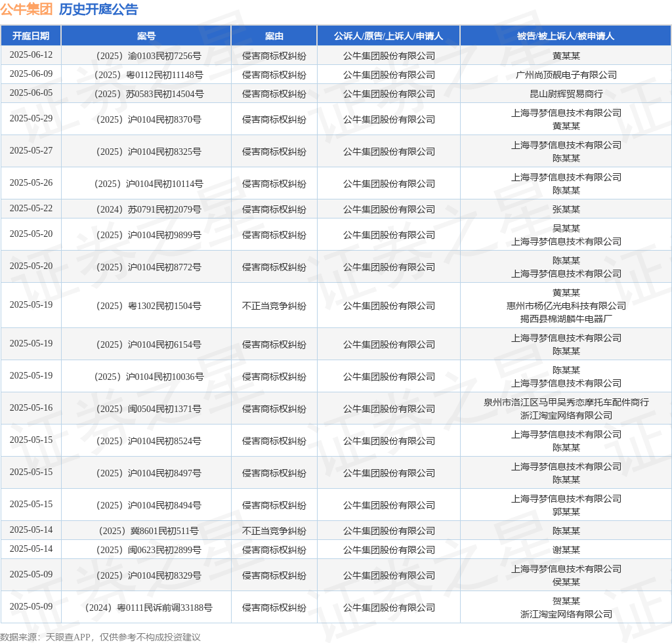The width and height of the screenshot is (672, 643).
Task: Click case number (2025)沪0104民初10036号
Action: pyautogui.click(x=148, y=377)
